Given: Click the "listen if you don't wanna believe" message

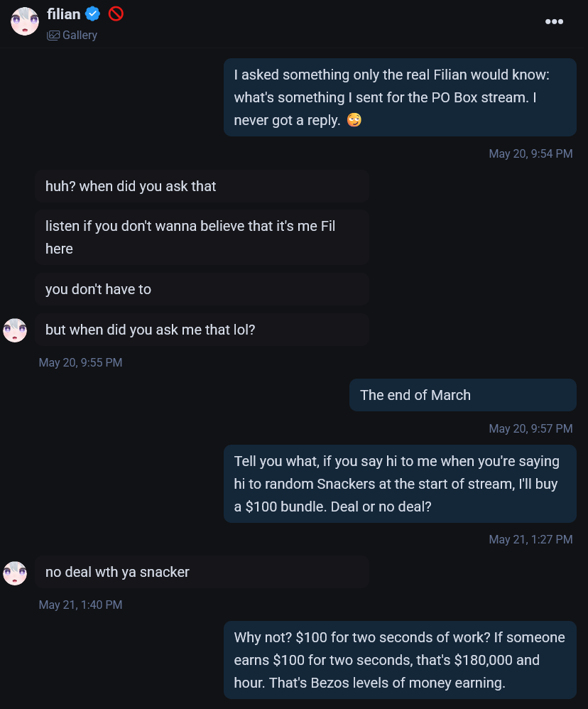Looking at the screenshot, I should (202, 237).
